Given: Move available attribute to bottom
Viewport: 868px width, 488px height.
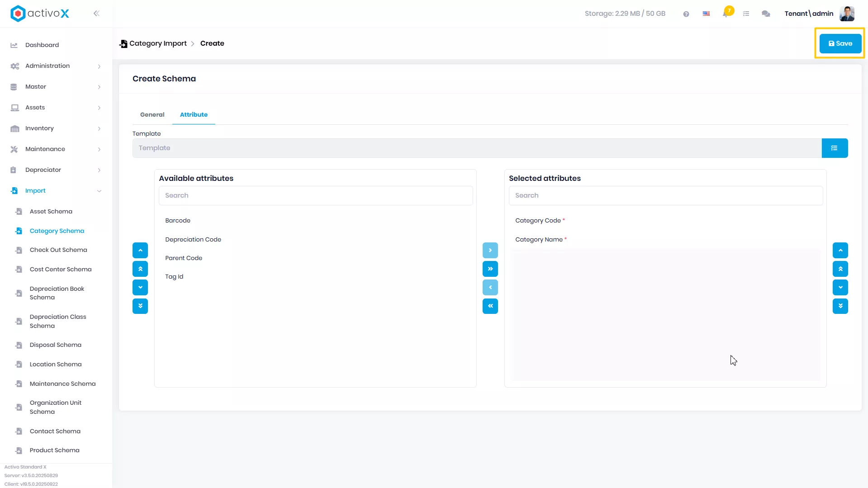Looking at the screenshot, I should pos(140,306).
